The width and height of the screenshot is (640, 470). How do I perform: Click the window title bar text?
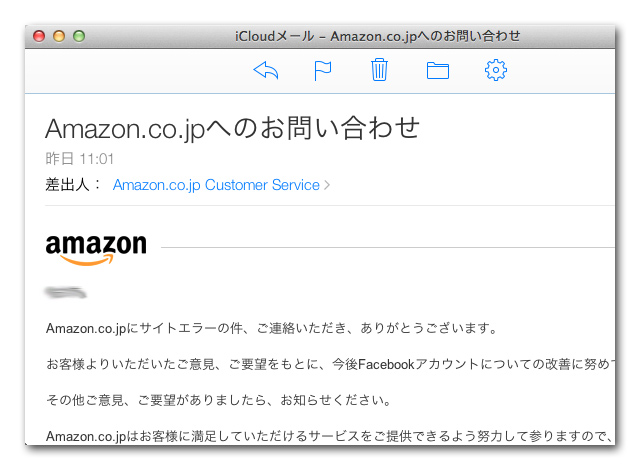point(377,36)
